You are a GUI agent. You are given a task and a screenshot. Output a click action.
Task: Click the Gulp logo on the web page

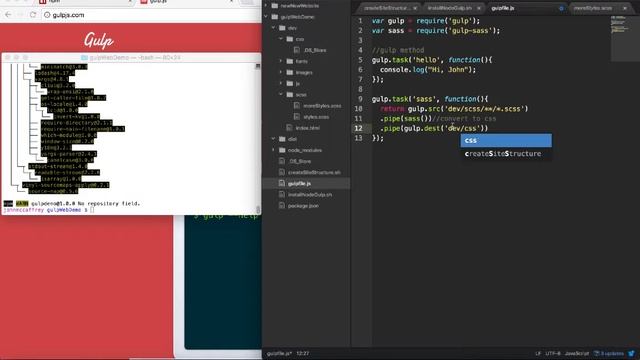[x=98, y=40]
